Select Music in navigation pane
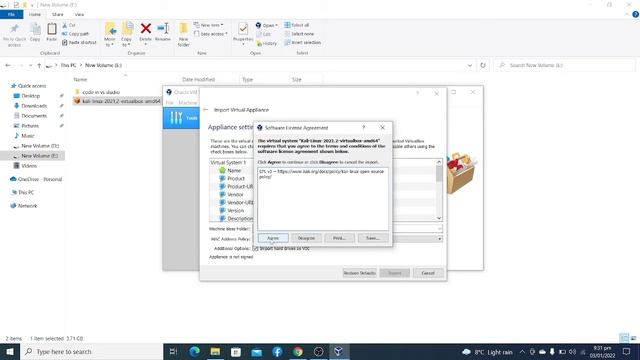This screenshot has width=640, height=360. [x=28, y=136]
